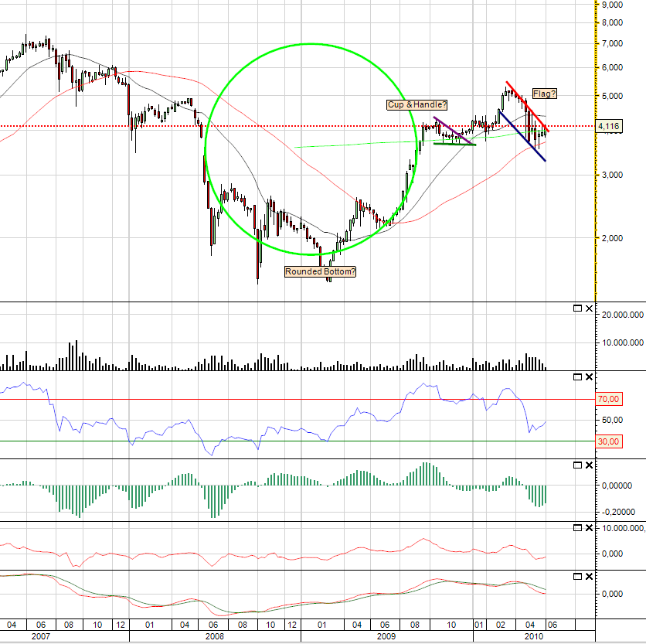646x644 pixels.
Task: Close the volume indicator panel
Action: coord(589,308)
